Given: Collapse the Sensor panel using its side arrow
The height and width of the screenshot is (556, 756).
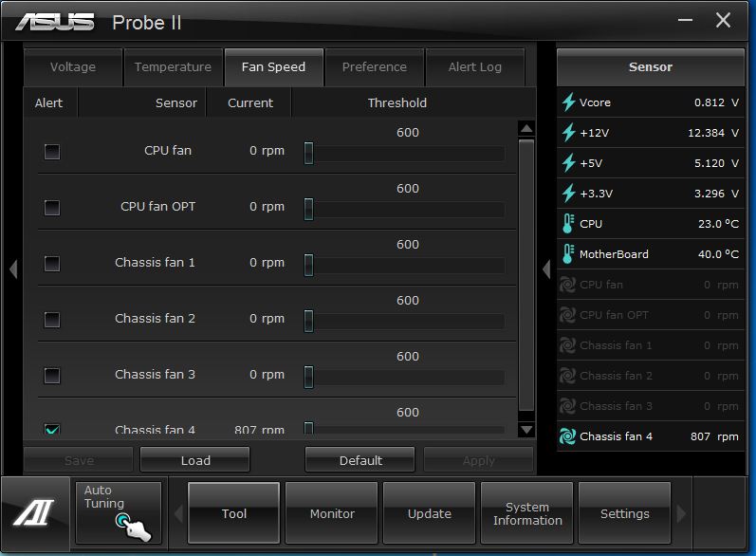Looking at the screenshot, I should click(546, 269).
